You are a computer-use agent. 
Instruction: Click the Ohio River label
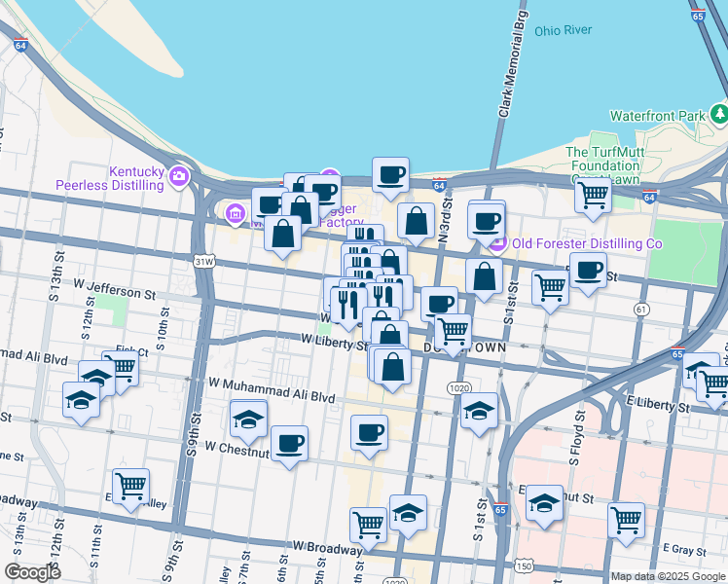click(564, 30)
